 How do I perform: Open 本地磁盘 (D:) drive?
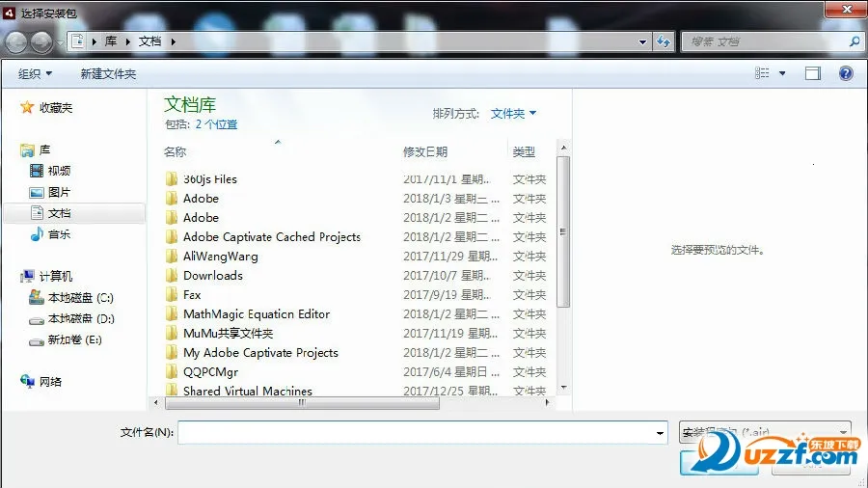click(x=71, y=318)
